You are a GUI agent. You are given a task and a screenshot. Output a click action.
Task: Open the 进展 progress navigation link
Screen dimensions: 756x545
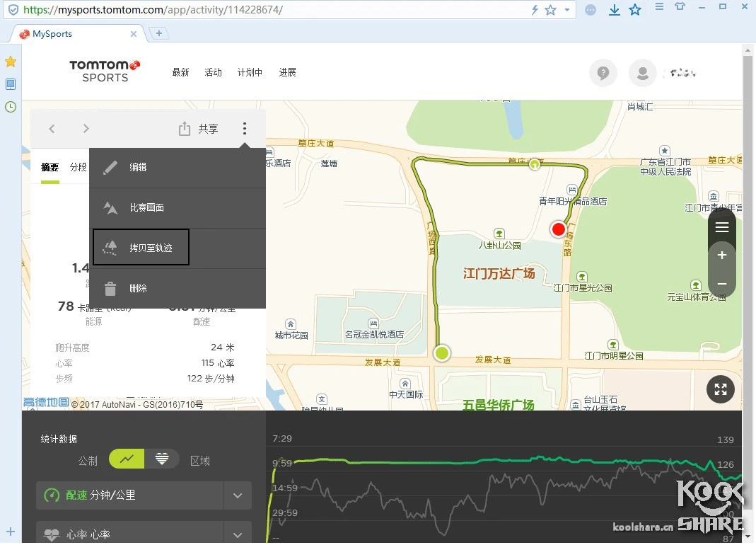coord(287,72)
